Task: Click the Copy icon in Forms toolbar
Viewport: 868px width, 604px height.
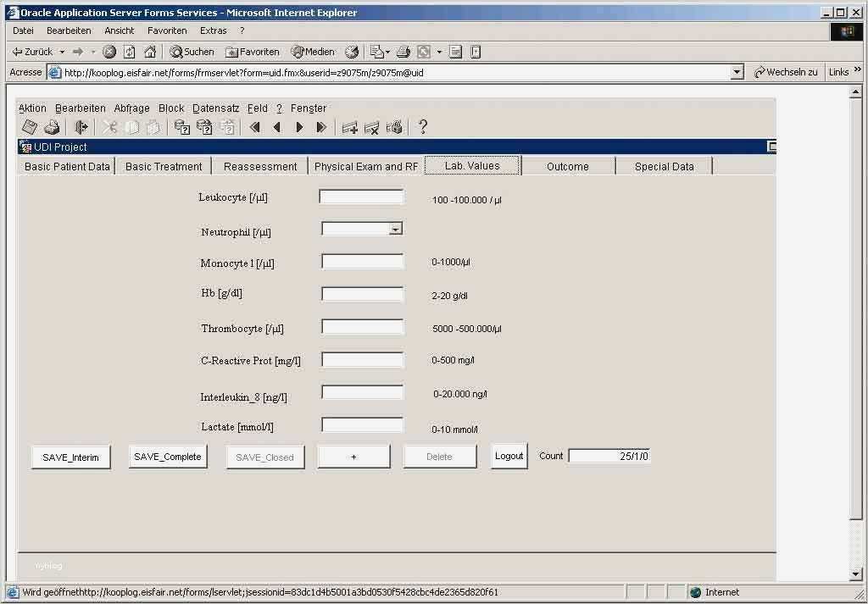Action: pos(131,127)
